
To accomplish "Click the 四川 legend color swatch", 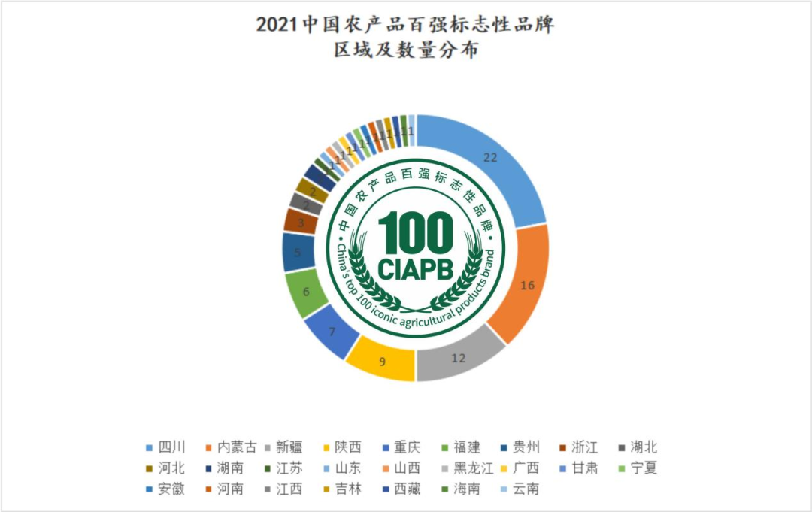I will pyautogui.click(x=150, y=448).
